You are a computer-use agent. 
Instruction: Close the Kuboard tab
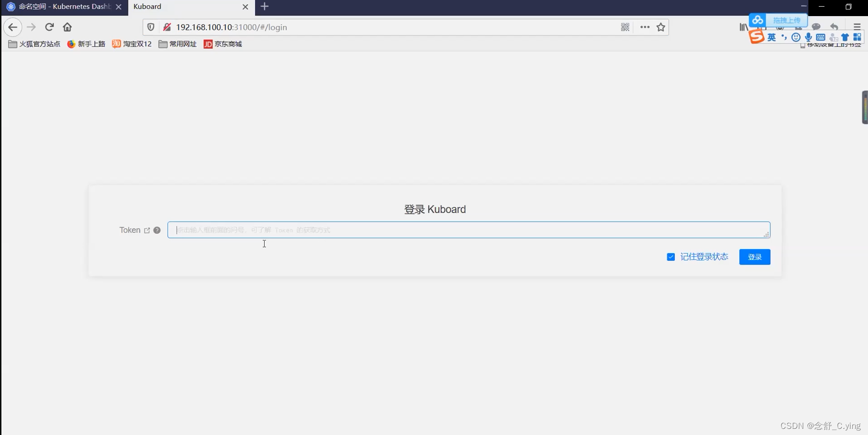tap(245, 7)
